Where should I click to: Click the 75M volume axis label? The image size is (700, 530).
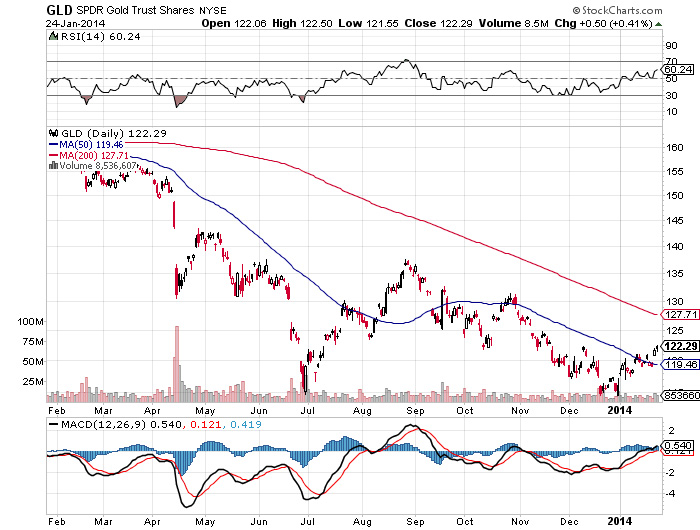[33, 342]
